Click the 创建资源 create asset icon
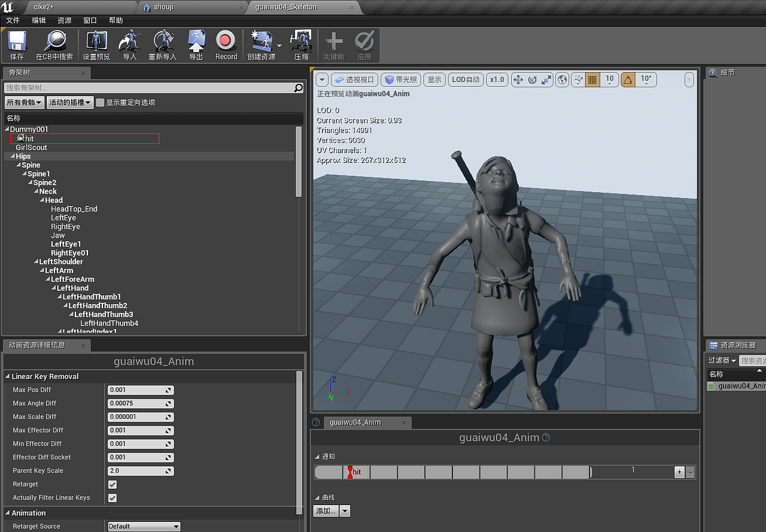766x532 pixels. coord(262,41)
